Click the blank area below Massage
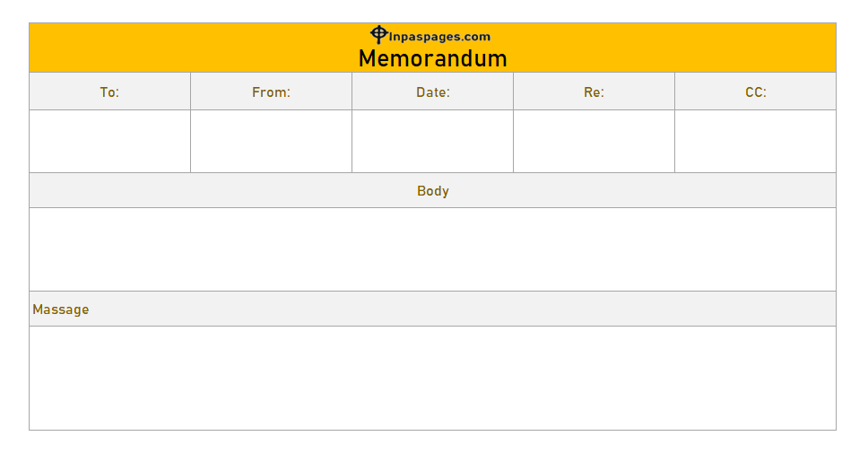The image size is (868, 462). (x=433, y=378)
